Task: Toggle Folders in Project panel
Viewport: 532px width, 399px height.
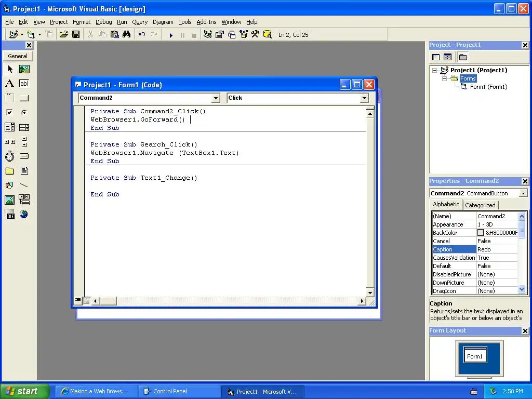Action: point(463,57)
